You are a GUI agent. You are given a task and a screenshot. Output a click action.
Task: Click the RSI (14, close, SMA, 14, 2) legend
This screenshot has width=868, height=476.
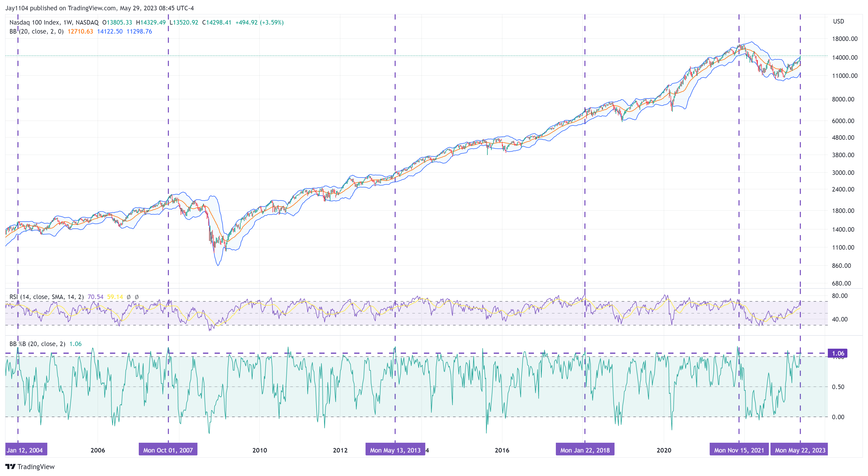coord(47,297)
